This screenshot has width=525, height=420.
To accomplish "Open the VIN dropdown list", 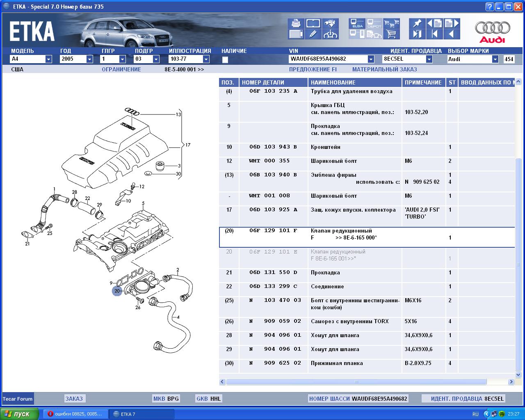I will click(371, 59).
